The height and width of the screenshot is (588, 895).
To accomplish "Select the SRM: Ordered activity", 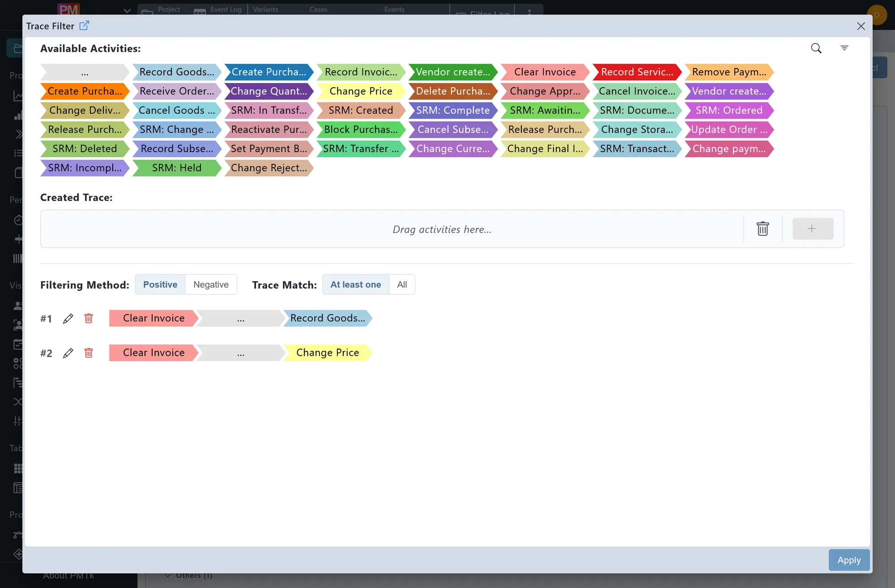I will [729, 111].
